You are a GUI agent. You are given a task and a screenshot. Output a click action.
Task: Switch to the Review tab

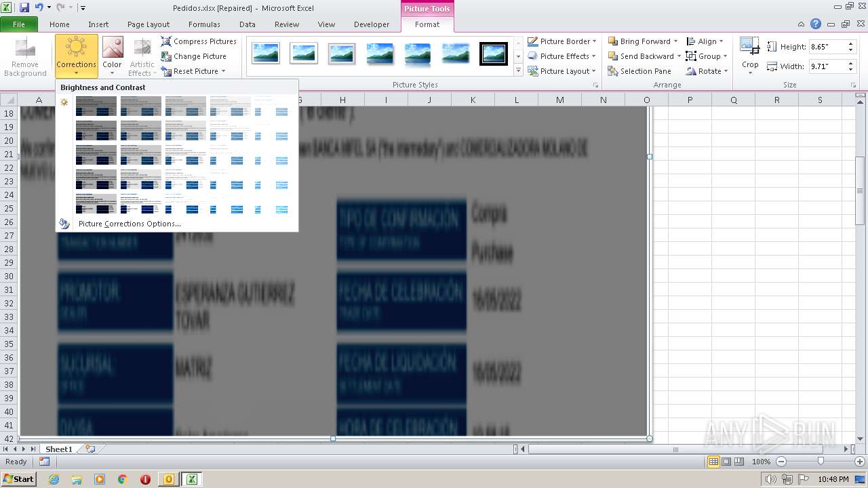[x=287, y=24]
